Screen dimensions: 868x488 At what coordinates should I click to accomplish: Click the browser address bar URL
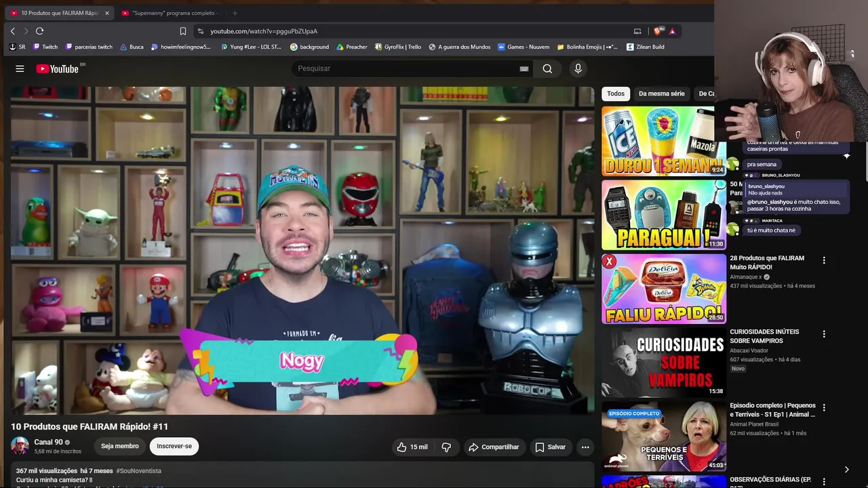click(264, 31)
